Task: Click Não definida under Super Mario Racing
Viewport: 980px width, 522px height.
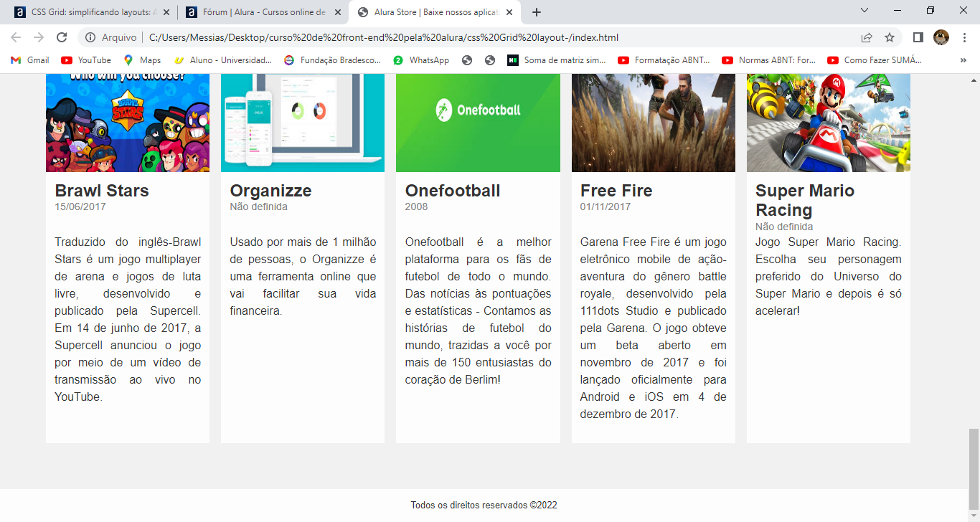Action: pyautogui.click(x=784, y=227)
